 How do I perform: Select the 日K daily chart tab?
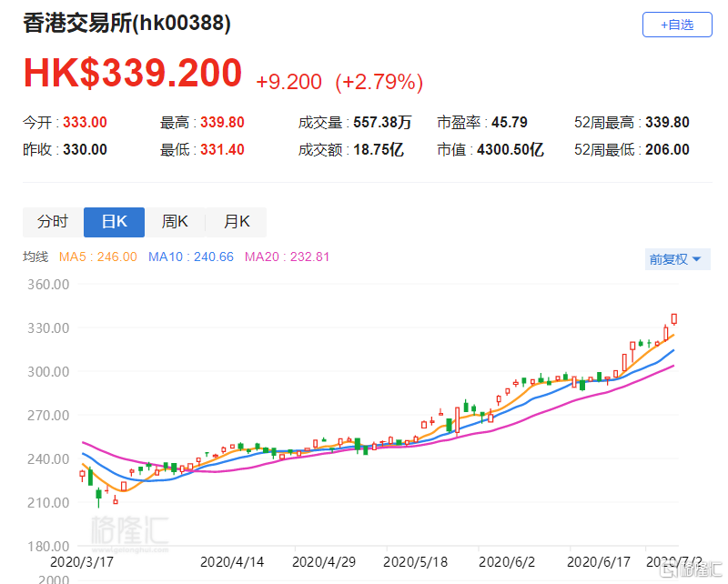115,222
